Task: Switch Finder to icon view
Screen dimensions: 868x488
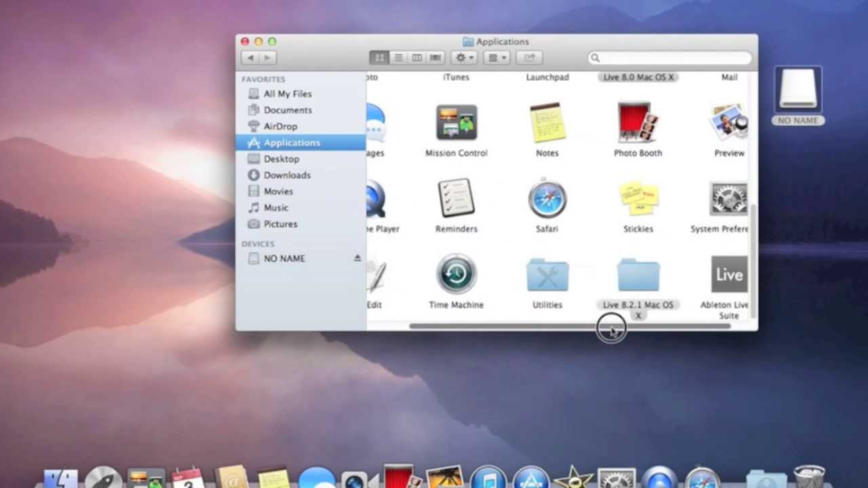Action: (380, 58)
